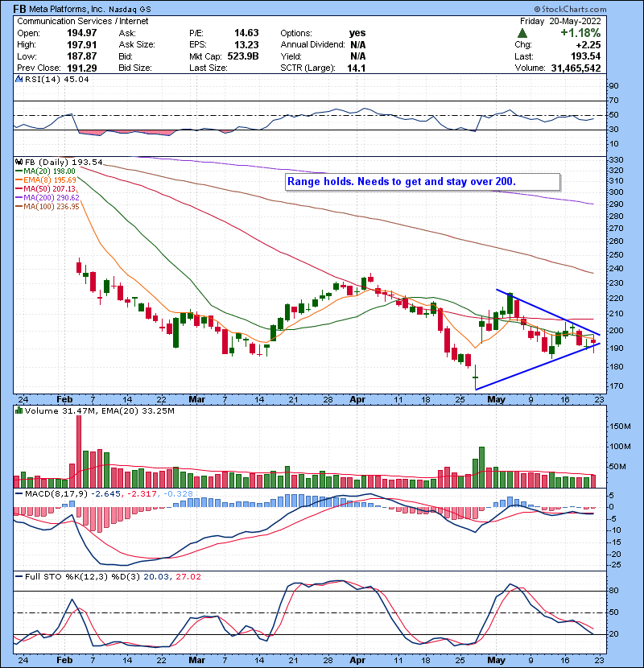This screenshot has height=668, width=644.
Task: Click the Options value 'yes'
Action: (x=357, y=33)
